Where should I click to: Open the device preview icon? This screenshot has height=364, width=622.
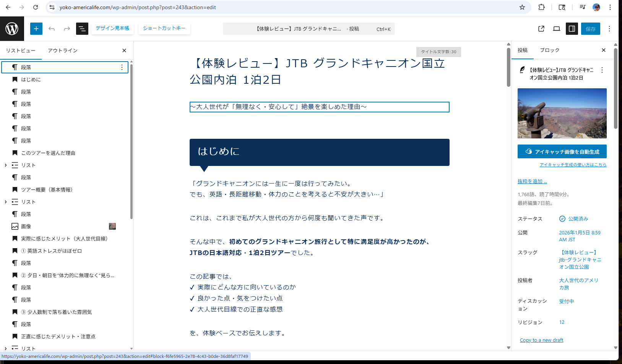(557, 29)
